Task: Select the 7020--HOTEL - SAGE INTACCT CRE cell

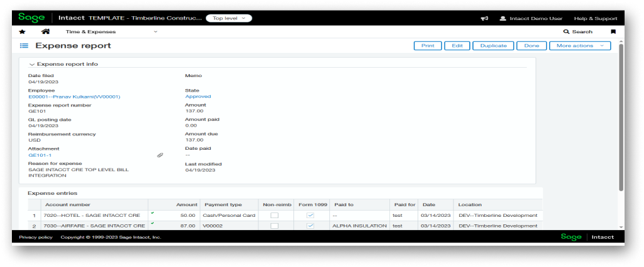Action: tap(95, 215)
